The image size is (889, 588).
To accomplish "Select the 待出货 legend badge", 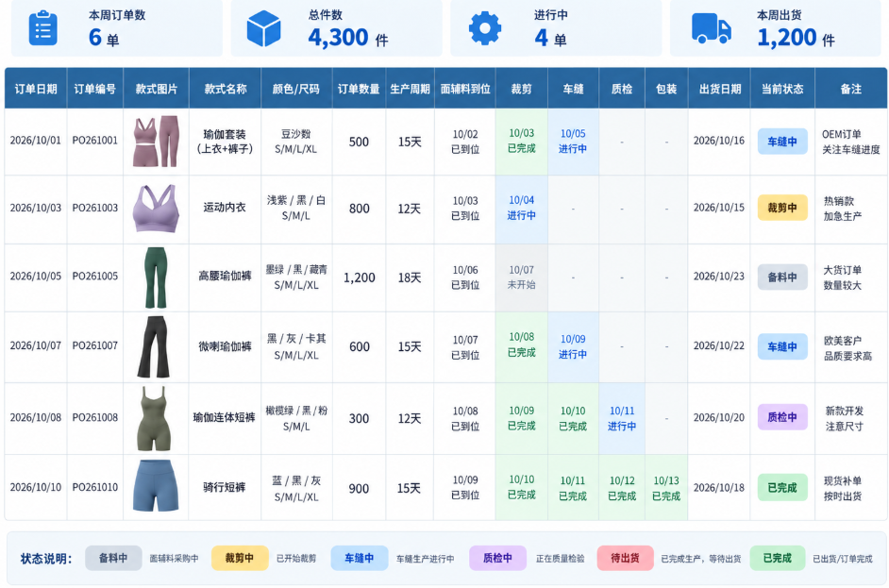I will 626,558.
